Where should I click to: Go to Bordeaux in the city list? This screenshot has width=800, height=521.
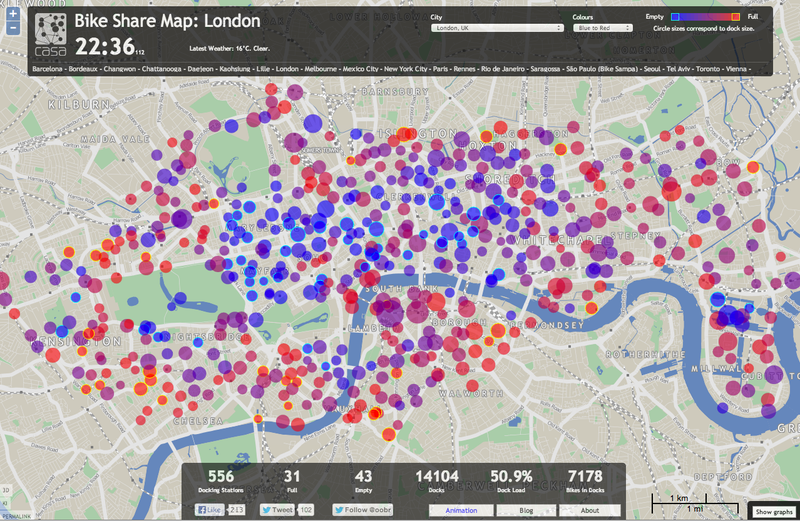click(83, 69)
